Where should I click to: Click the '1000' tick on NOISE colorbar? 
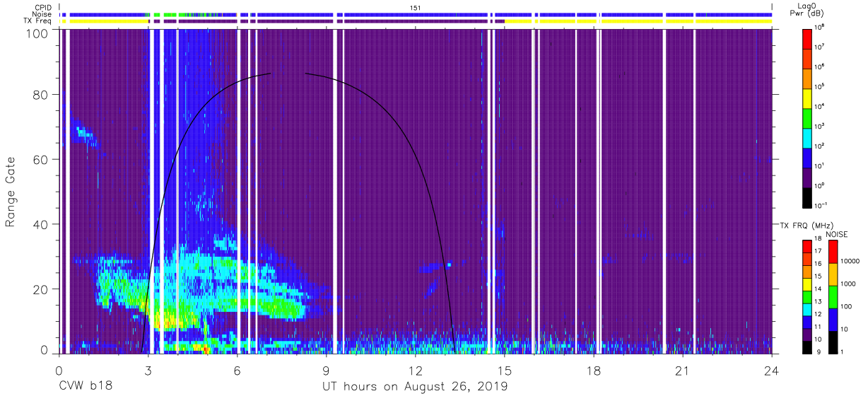click(849, 284)
